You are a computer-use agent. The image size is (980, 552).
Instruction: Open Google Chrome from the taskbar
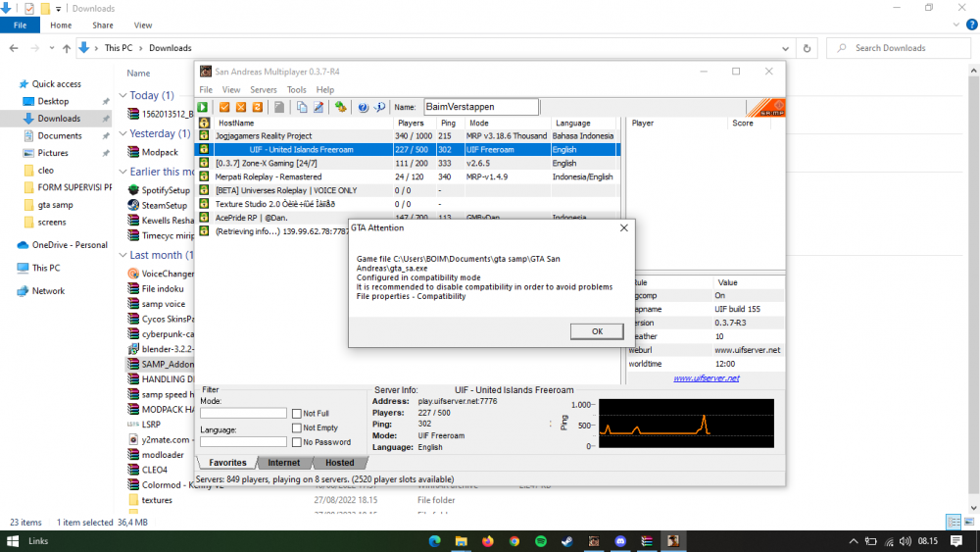[x=514, y=541]
